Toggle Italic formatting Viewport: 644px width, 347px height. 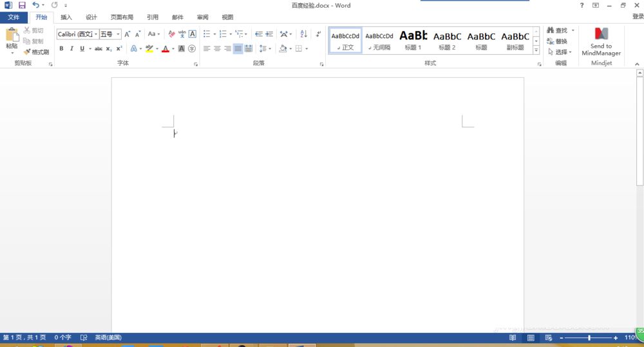71,49
